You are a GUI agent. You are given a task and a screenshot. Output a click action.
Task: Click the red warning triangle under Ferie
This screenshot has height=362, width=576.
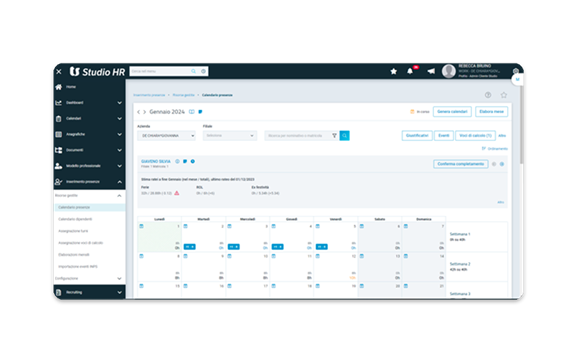pyautogui.click(x=177, y=193)
